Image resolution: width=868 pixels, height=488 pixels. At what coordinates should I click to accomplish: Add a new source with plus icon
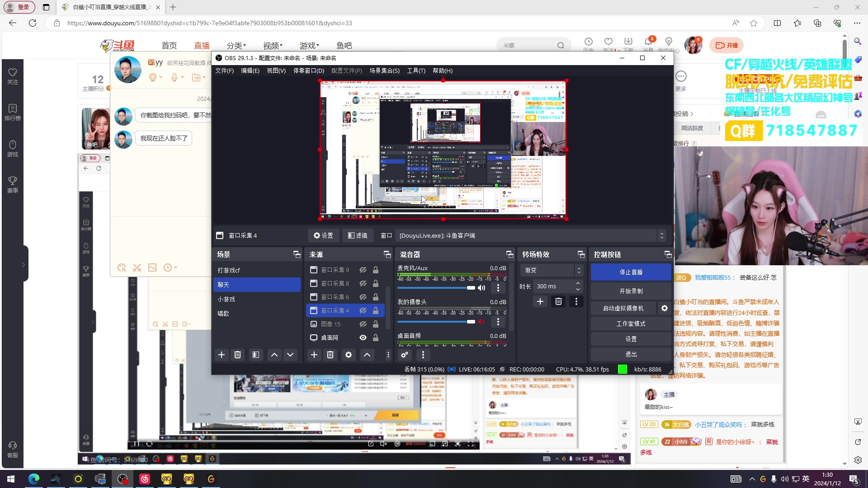[x=314, y=355]
